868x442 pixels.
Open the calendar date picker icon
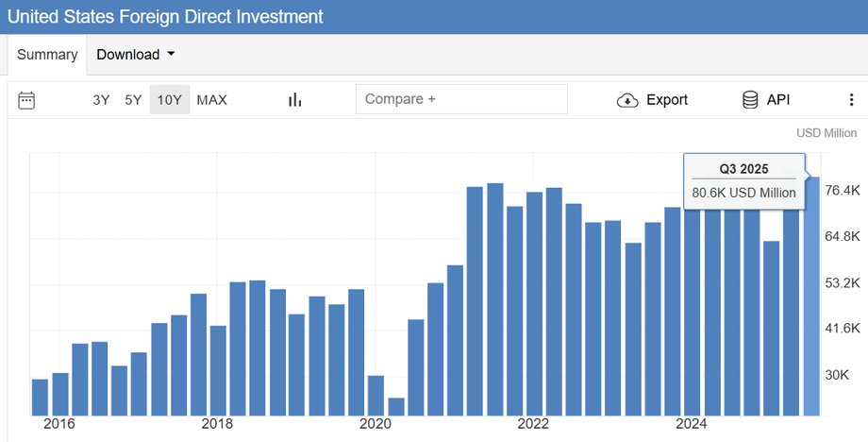click(x=26, y=100)
